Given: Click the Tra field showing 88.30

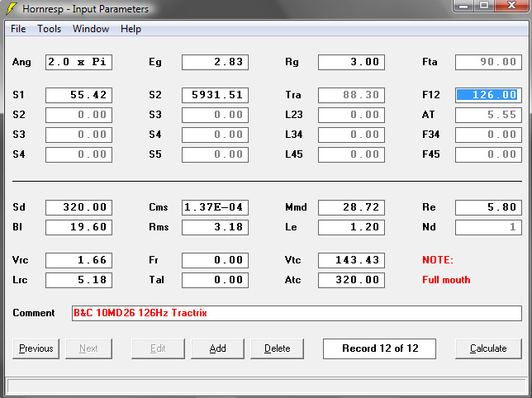Looking at the screenshot, I should pos(352,95).
